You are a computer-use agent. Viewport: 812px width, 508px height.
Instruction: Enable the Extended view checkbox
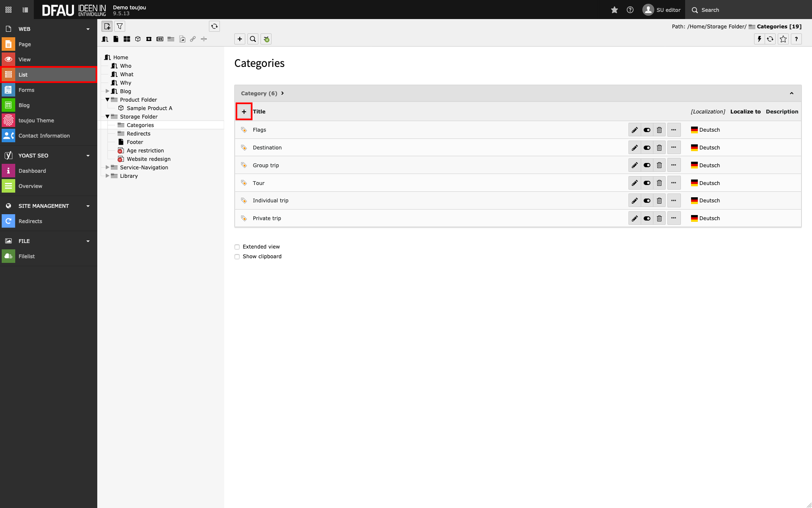click(x=237, y=247)
